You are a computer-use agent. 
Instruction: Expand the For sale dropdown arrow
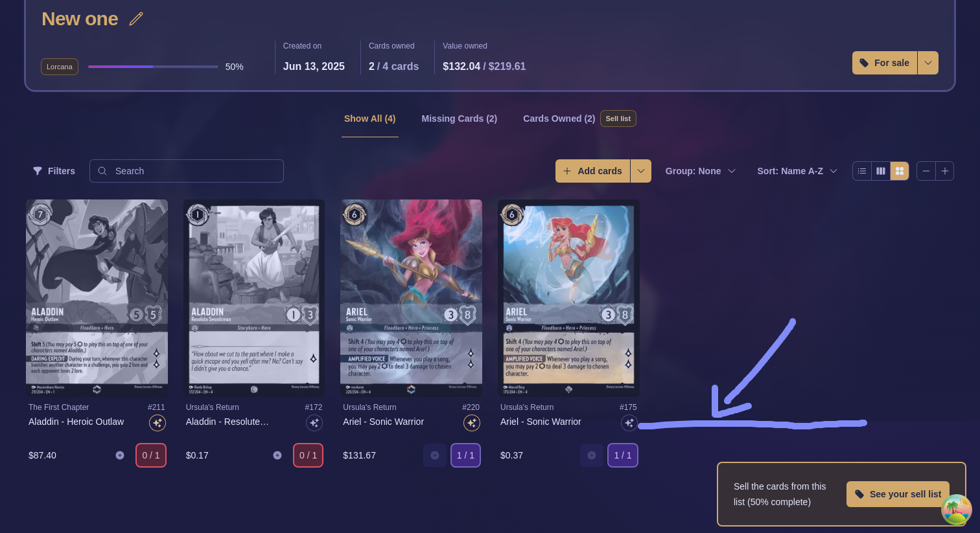(928, 63)
